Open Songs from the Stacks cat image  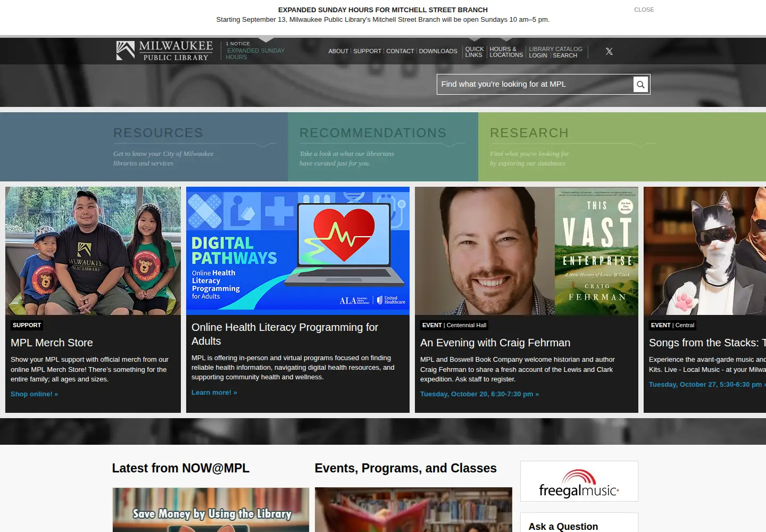705,251
